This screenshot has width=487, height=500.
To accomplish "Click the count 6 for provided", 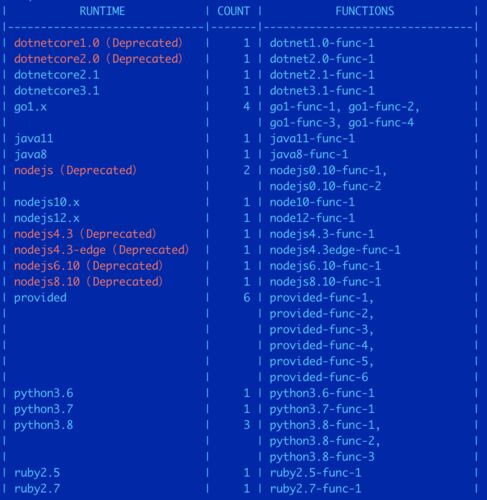I will click(x=247, y=298).
